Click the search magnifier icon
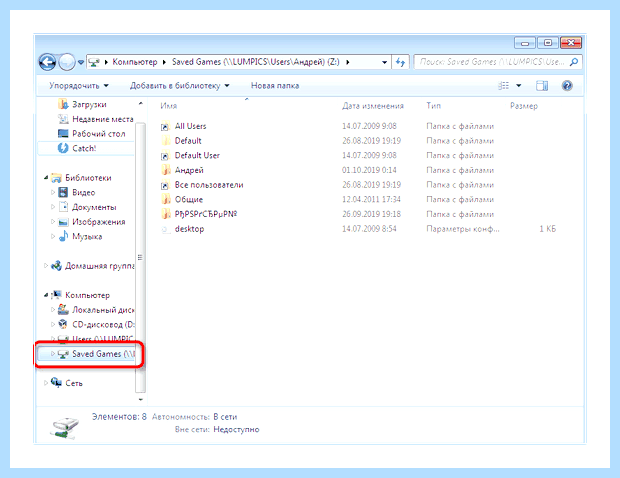620x478 pixels. click(x=574, y=62)
